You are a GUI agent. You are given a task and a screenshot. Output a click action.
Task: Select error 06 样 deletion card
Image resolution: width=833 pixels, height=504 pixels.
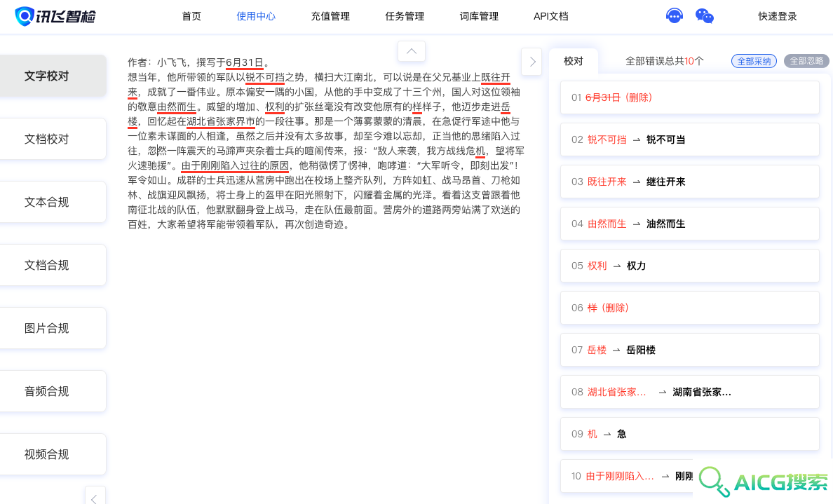tap(689, 308)
